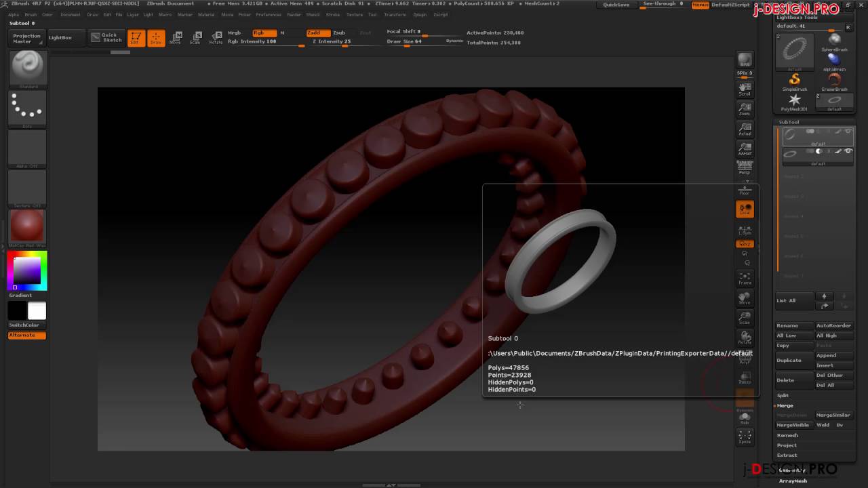This screenshot has height=488, width=868.
Task: Open the MatCap Red Wax material selector
Action: tap(28, 228)
